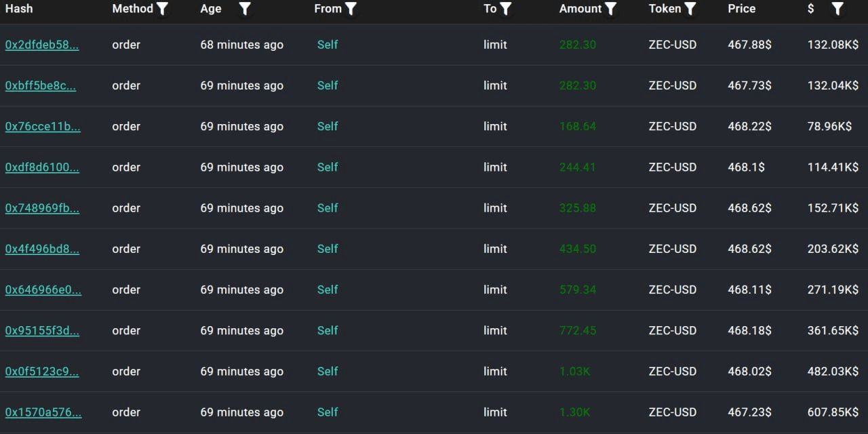The height and width of the screenshot is (434, 868).
Task: Select amount 168.64
Action: point(578,126)
